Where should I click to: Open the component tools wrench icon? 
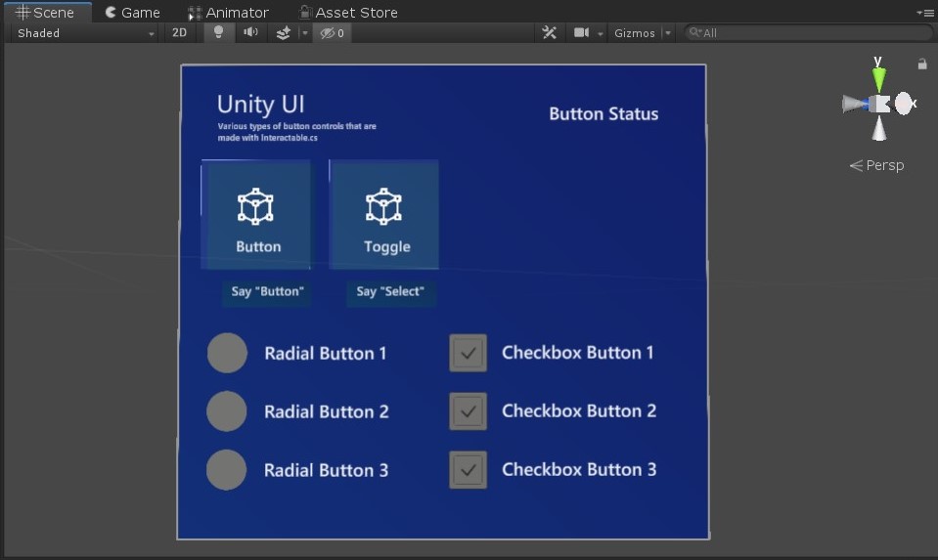tap(549, 33)
